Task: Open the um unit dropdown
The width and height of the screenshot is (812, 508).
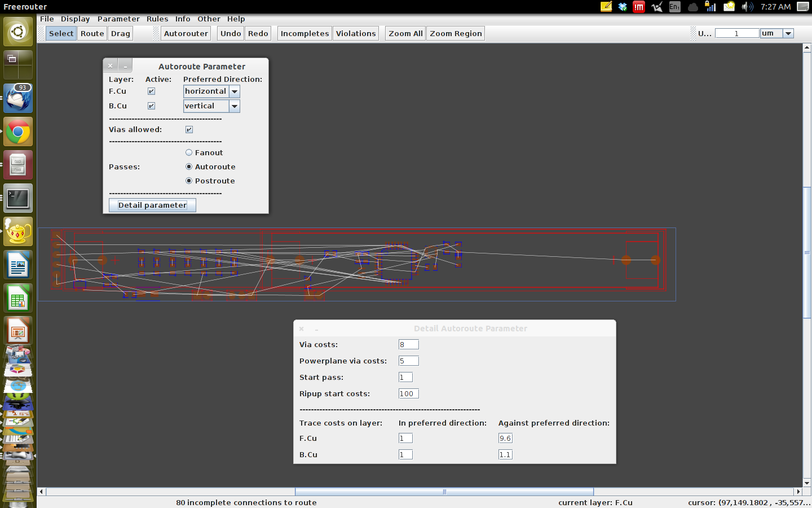Action: click(x=788, y=33)
